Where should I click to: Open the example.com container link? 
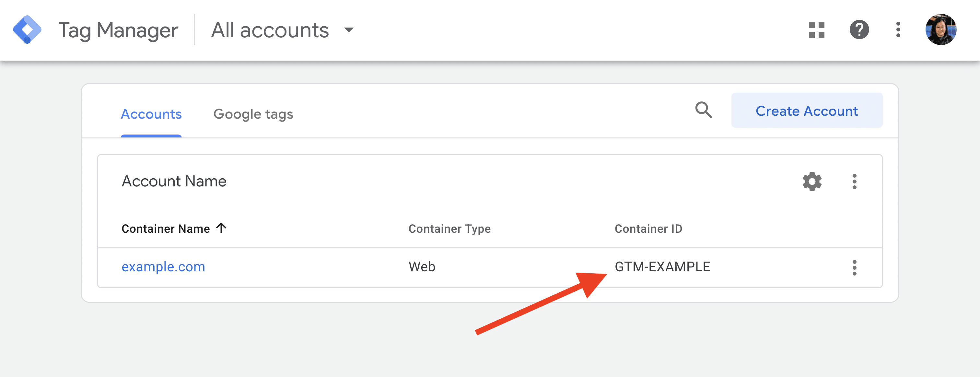tap(163, 267)
